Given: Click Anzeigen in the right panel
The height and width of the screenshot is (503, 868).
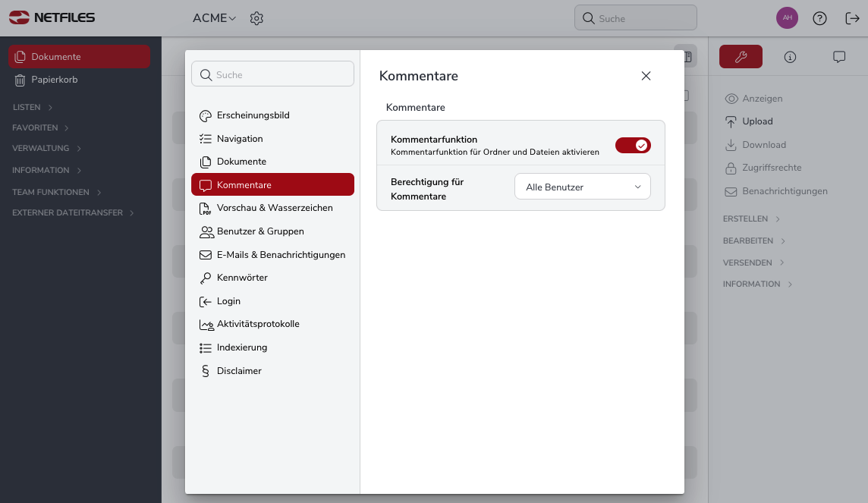Looking at the screenshot, I should [x=753, y=99].
